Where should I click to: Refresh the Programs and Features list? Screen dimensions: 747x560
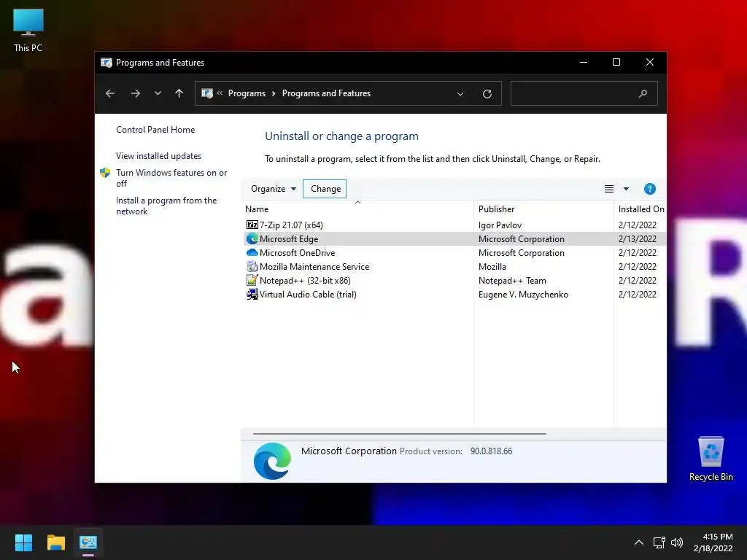coord(487,94)
